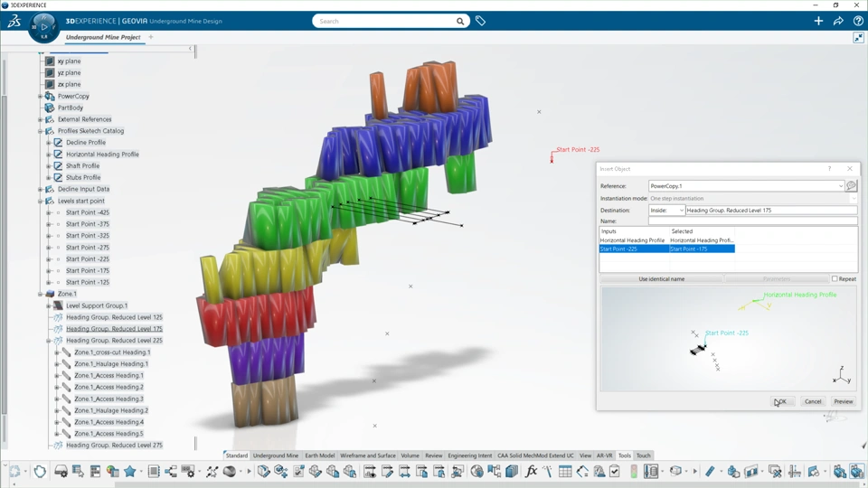
Task: Select the hand pan tool in bottom toolbar
Action: point(40,472)
